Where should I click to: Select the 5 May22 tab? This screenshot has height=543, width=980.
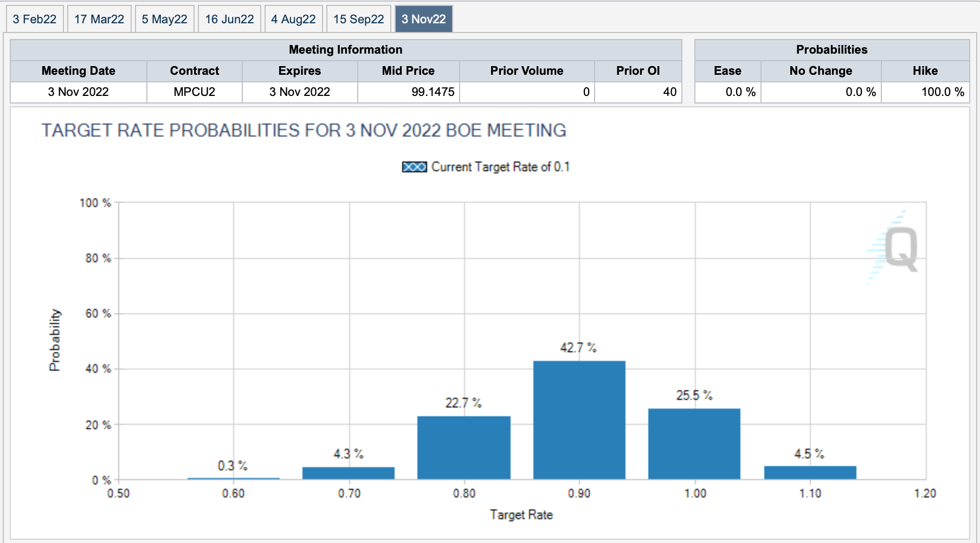click(x=164, y=19)
